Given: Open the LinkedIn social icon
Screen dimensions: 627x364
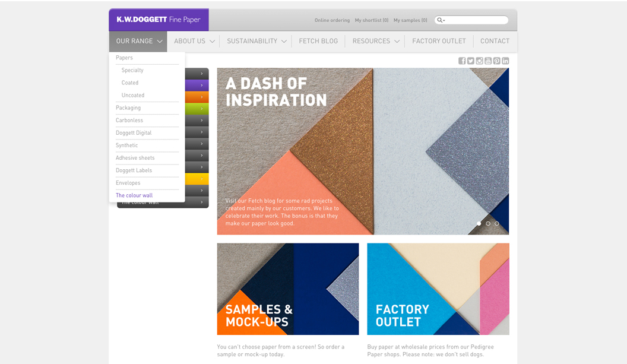Looking at the screenshot, I should point(505,61).
